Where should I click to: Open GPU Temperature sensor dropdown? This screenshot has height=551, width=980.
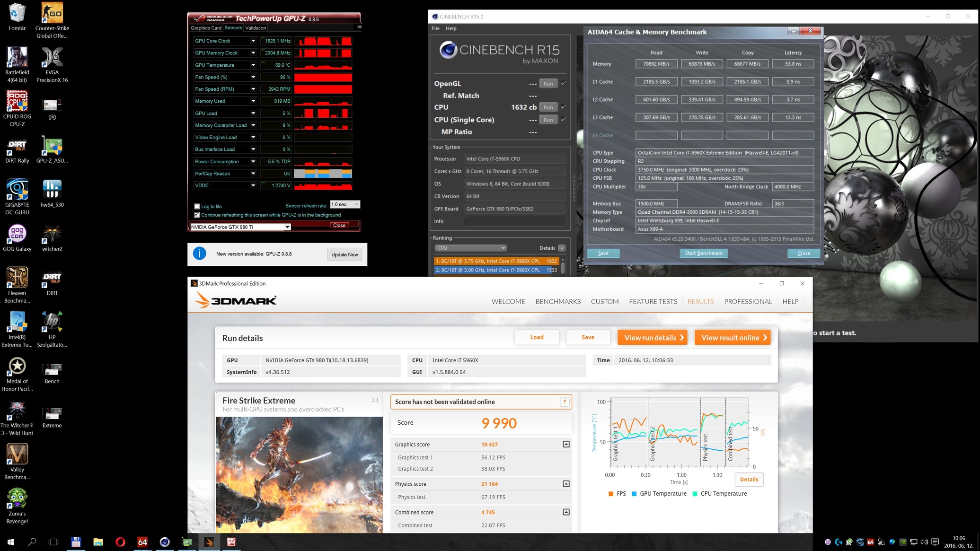[253, 65]
